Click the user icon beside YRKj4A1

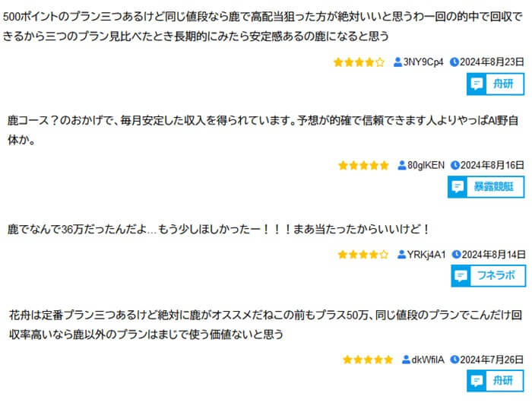(x=402, y=254)
